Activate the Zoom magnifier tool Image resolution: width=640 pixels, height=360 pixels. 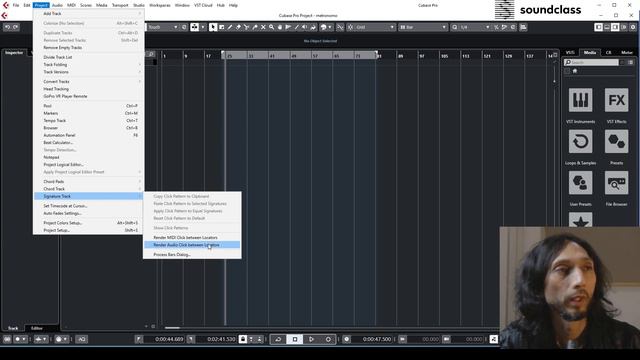coord(271,27)
